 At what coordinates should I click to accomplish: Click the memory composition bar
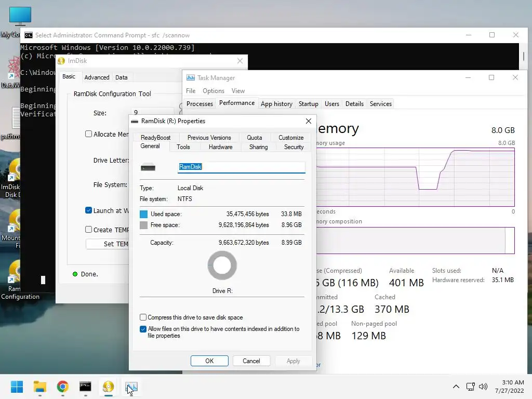416,241
